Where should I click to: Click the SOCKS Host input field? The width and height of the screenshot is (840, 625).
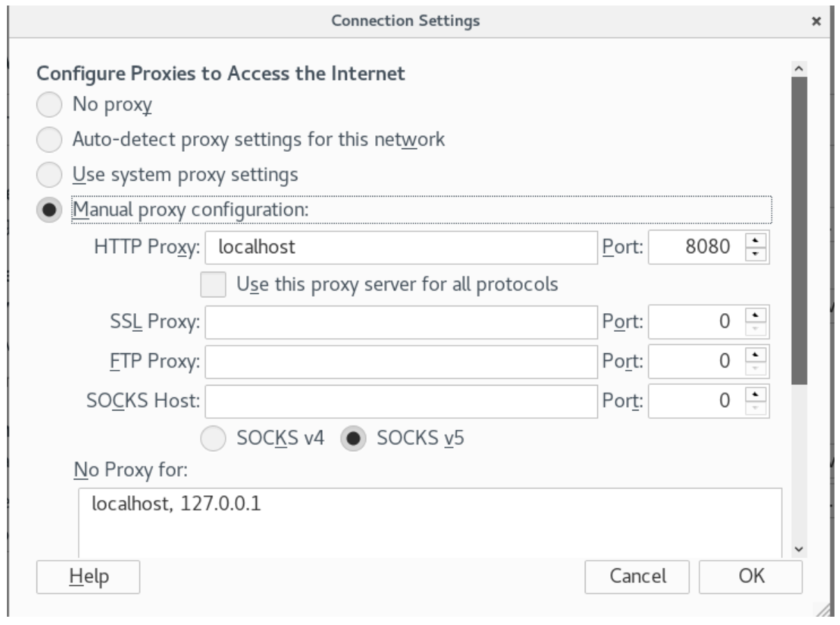[401, 400]
